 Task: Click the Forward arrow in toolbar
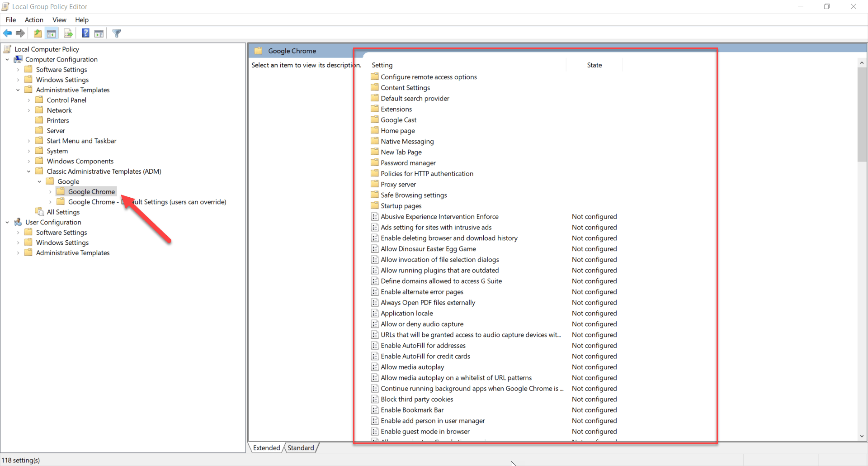tap(20, 33)
